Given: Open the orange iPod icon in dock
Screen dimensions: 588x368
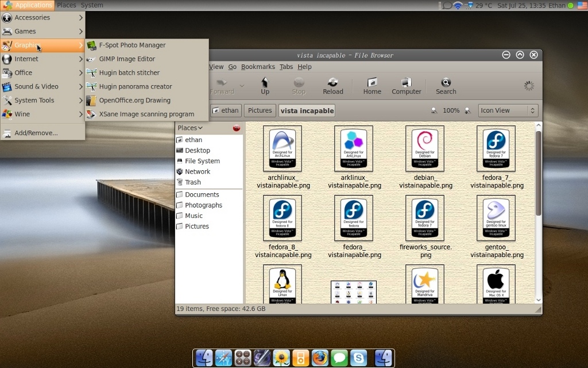Looking at the screenshot, I should (x=300, y=358).
